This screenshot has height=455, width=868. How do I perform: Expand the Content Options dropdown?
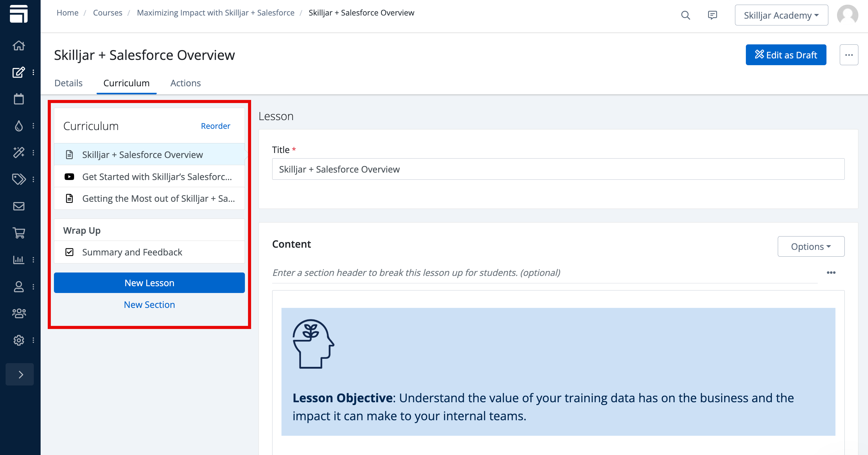click(811, 246)
